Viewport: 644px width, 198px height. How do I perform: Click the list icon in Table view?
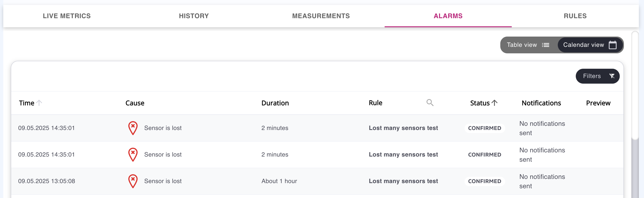(x=545, y=45)
